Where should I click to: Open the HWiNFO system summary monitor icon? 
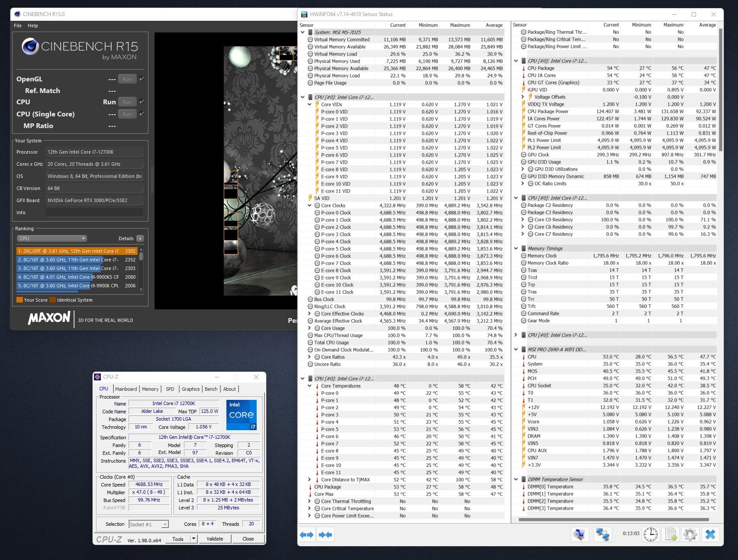tap(579, 534)
